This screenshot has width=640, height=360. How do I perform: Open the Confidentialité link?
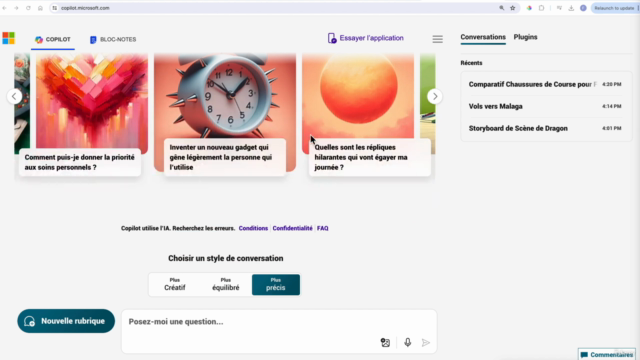pyautogui.click(x=292, y=228)
